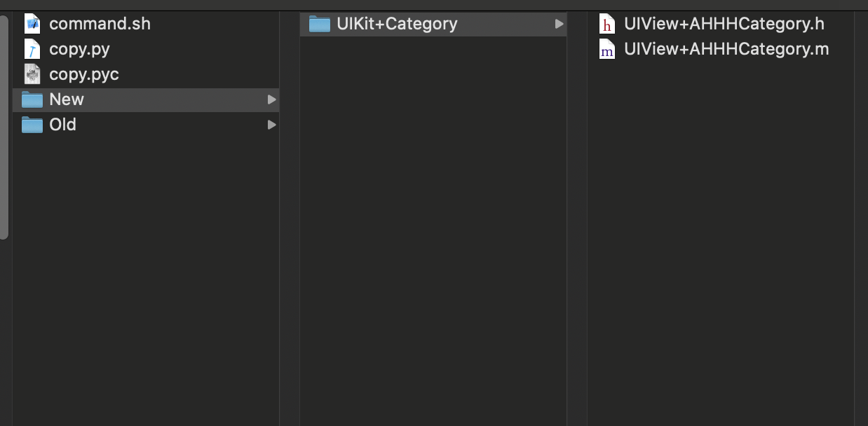Click the header file 'h' icon

[x=607, y=24]
